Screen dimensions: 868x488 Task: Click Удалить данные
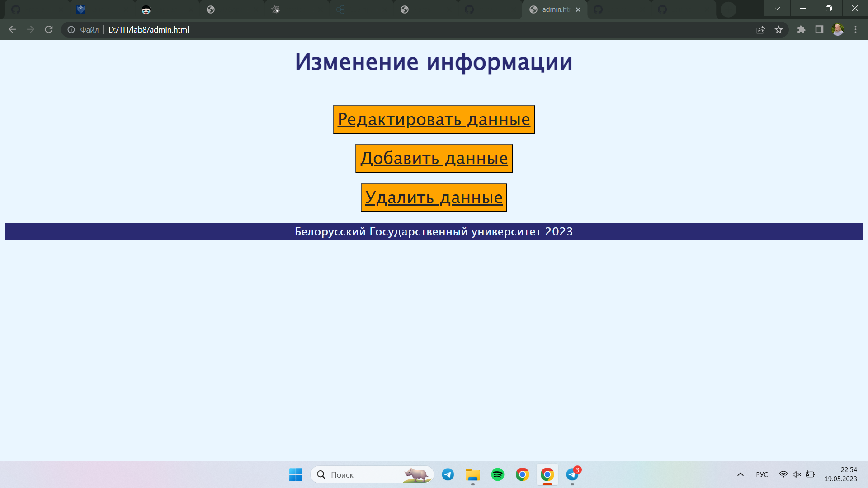click(x=433, y=197)
